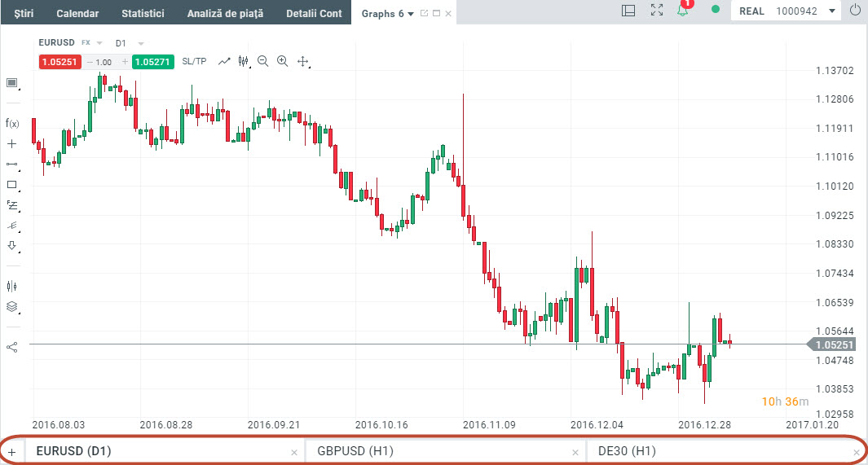
Task: Select the down arrow marker tool
Action: 11,245
